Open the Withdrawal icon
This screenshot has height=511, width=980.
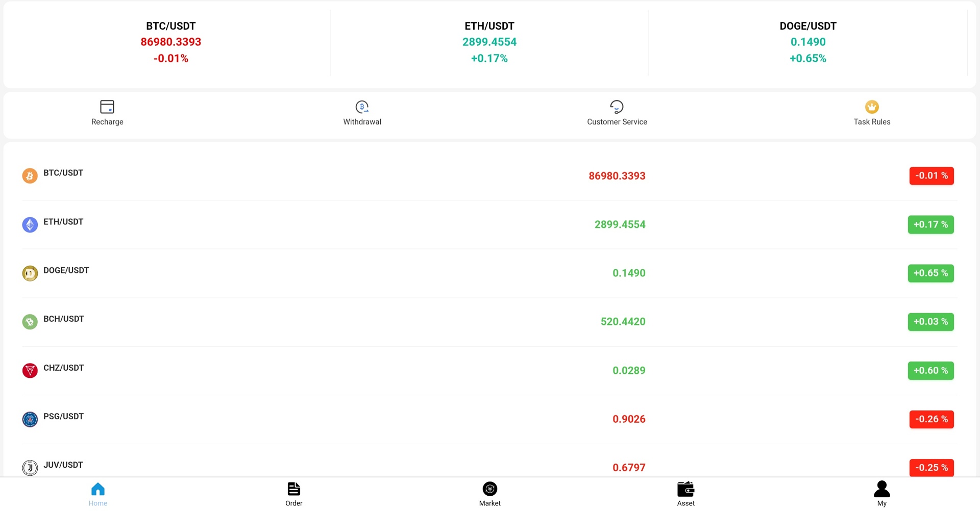point(362,107)
